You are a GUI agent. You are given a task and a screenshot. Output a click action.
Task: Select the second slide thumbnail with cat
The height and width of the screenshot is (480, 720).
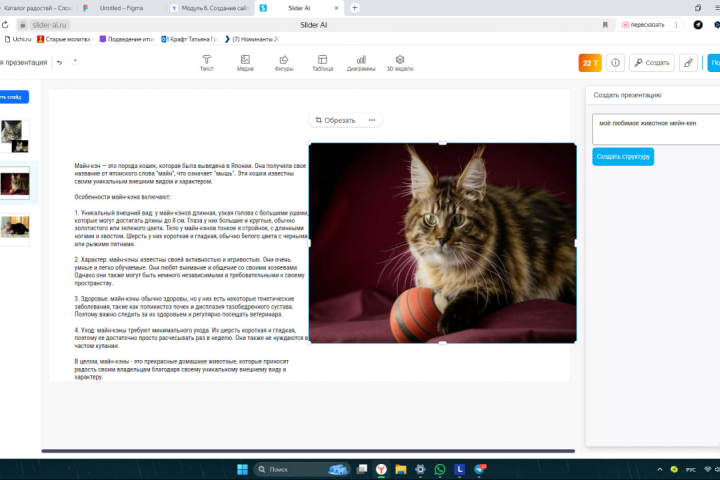point(15,183)
